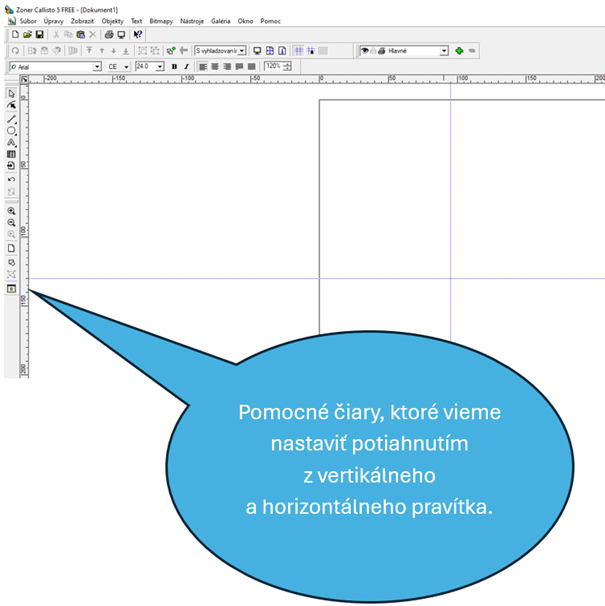Save the document with the floppy icon
The image size is (605, 606).
click(39, 34)
